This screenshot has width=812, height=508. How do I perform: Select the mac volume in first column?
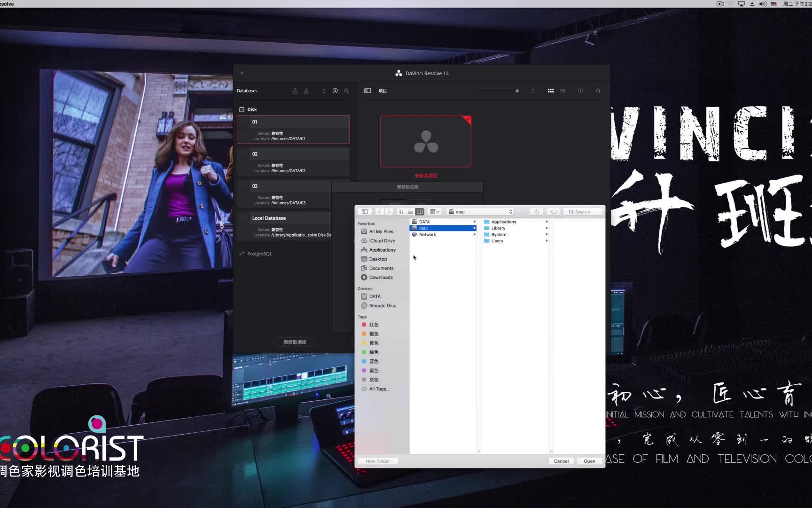pos(444,228)
